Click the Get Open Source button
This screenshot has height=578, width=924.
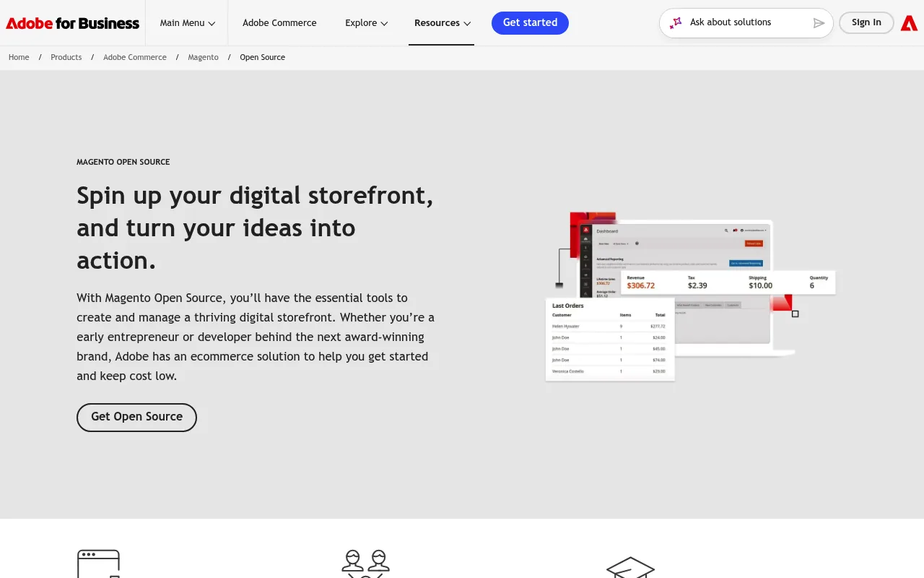pyautogui.click(x=136, y=417)
